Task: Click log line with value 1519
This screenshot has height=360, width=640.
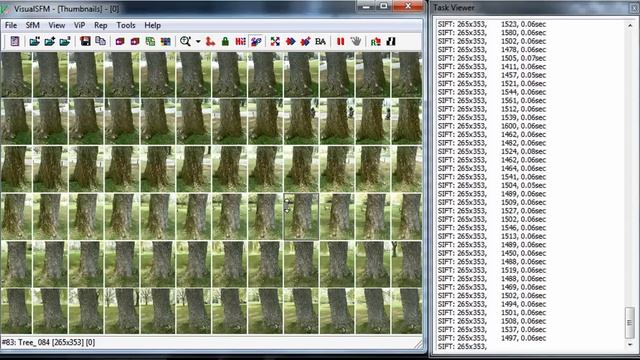Action: click(x=491, y=270)
